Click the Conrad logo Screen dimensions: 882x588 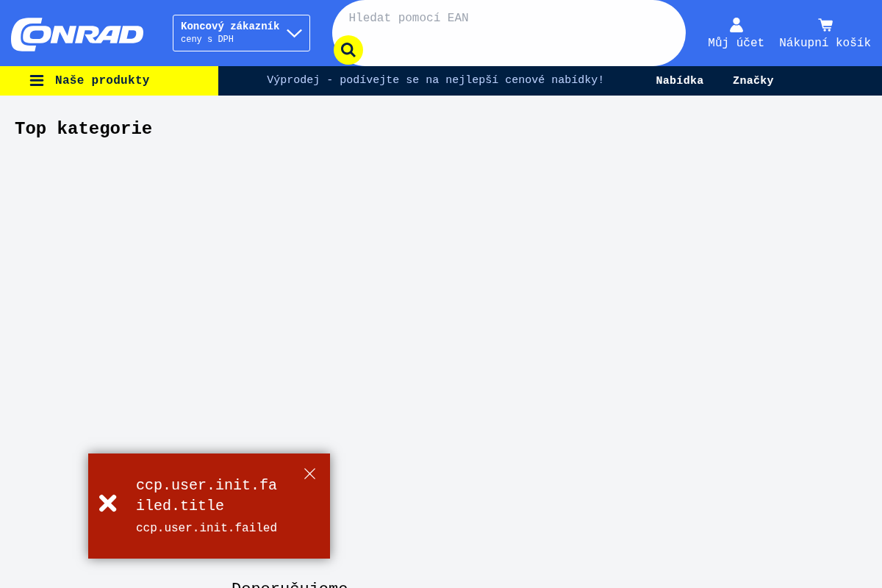[77, 34]
